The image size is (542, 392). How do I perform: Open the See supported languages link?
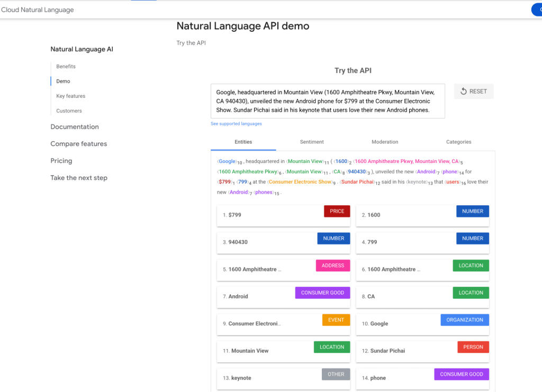(236, 124)
